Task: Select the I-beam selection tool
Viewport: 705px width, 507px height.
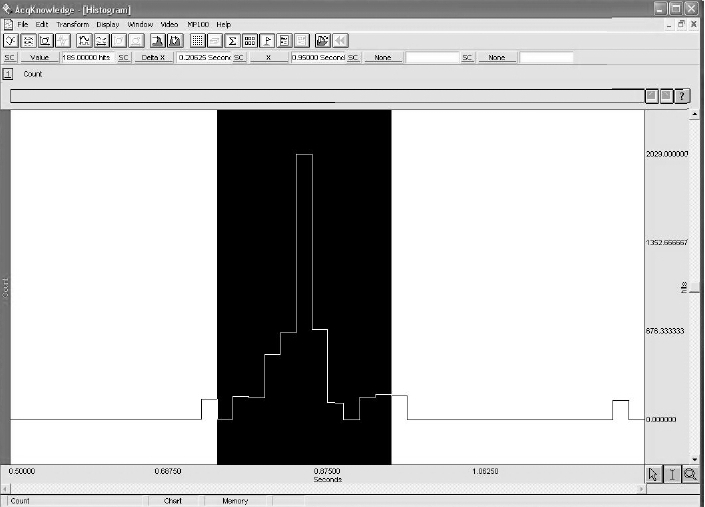Action: click(x=672, y=475)
